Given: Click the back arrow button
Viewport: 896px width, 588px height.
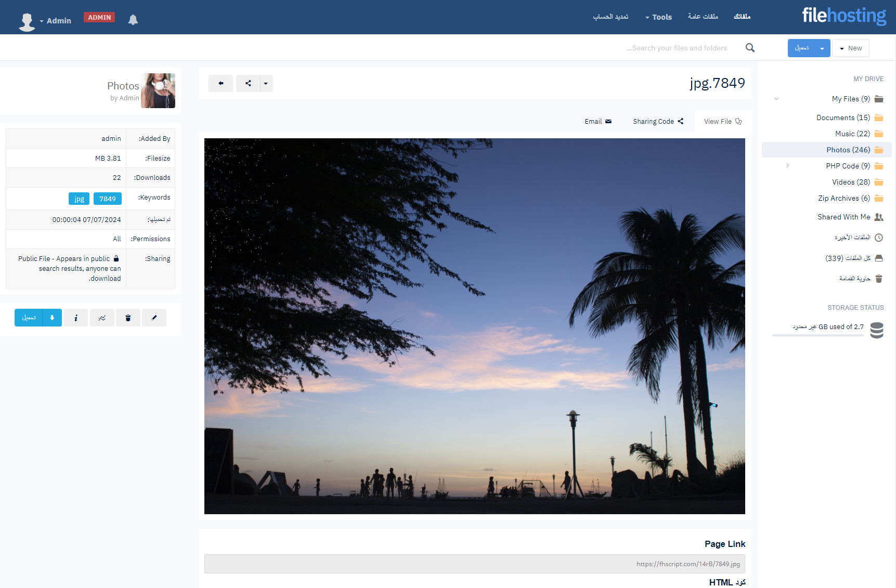Looking at the screenshot, I should (220, 83).
